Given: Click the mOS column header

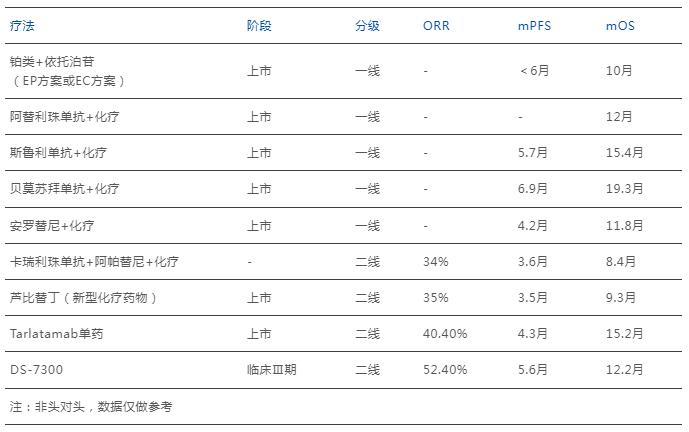Looking at the screenshot, I should click(x=620, y=25).
